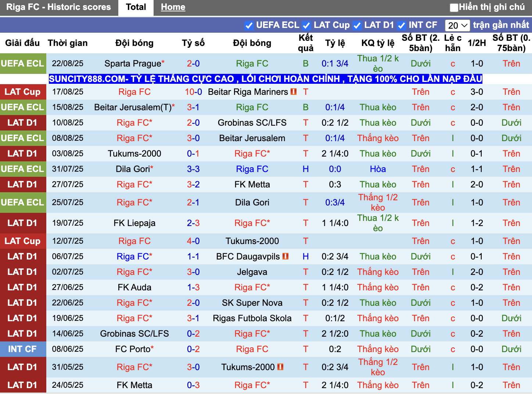
Task: Open Sparta Prague team link
Action: (133, 64)
